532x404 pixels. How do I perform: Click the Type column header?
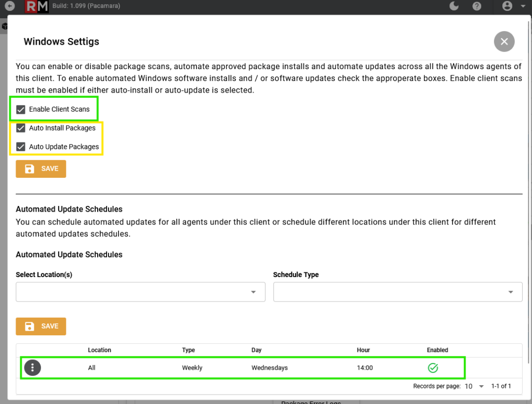click(188, 350)
